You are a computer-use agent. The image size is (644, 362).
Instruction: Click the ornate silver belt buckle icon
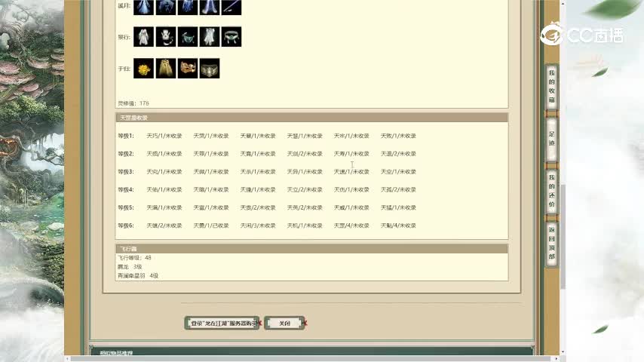(210, 68)
